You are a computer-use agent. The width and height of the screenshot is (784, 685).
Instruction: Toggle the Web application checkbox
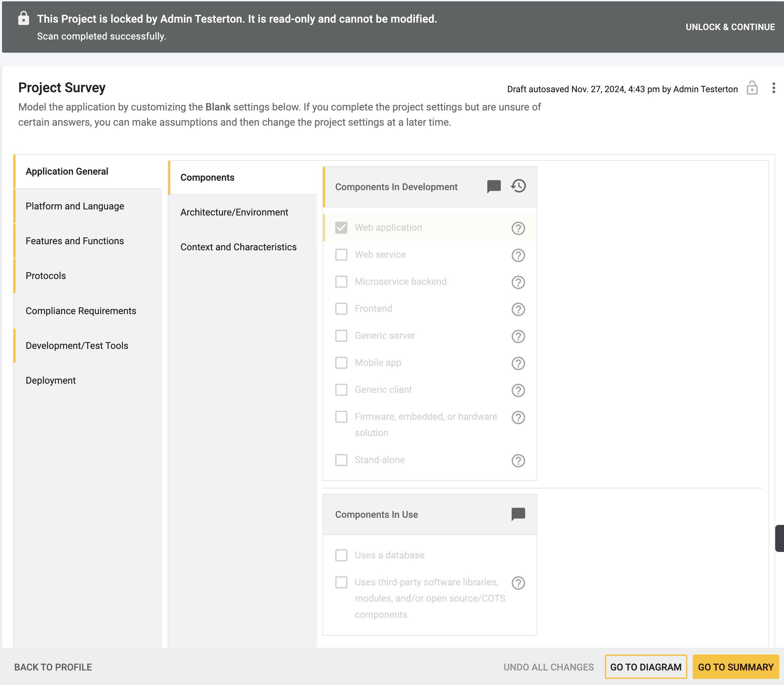[x=341, y=228]
